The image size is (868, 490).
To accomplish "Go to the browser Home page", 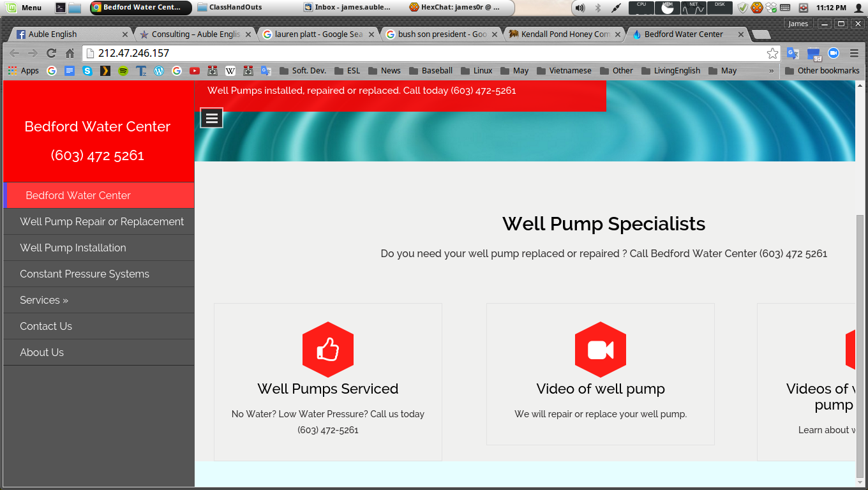I will pos(70,53).
